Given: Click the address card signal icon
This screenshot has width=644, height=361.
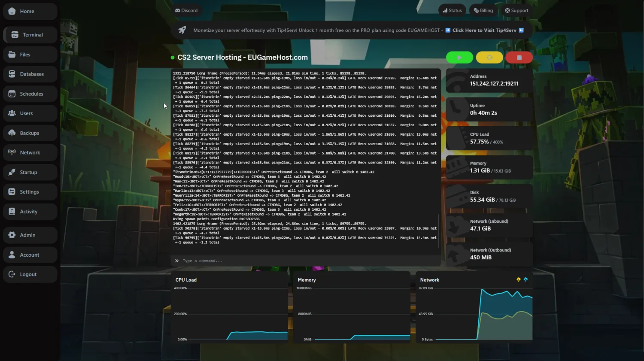Looking at the screenshot, I should click(x=456, y=81).
